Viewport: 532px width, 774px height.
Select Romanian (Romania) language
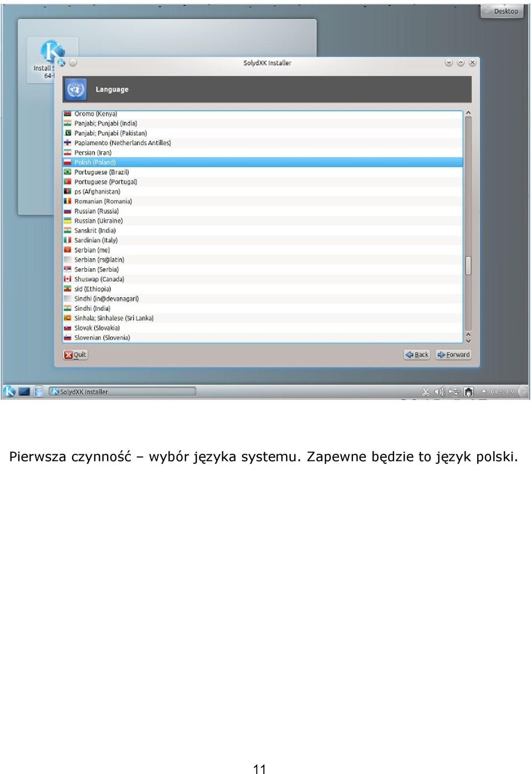pos(263,201)
